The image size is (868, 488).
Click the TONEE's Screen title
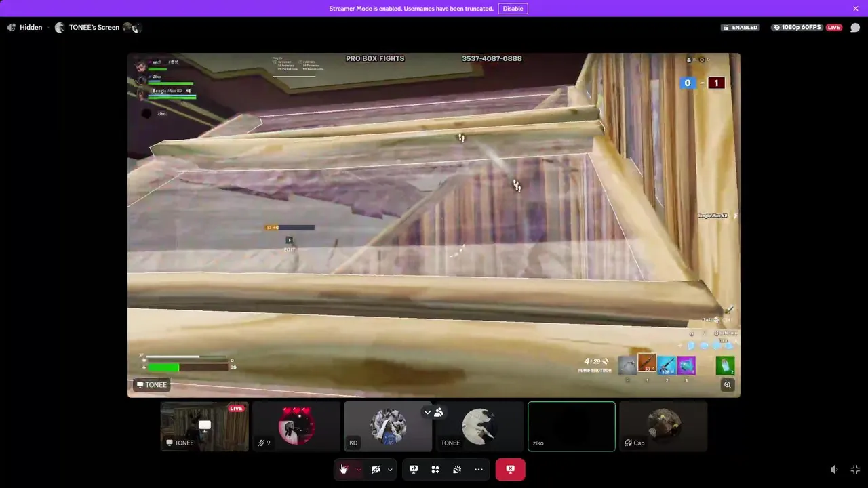[94, 28]
